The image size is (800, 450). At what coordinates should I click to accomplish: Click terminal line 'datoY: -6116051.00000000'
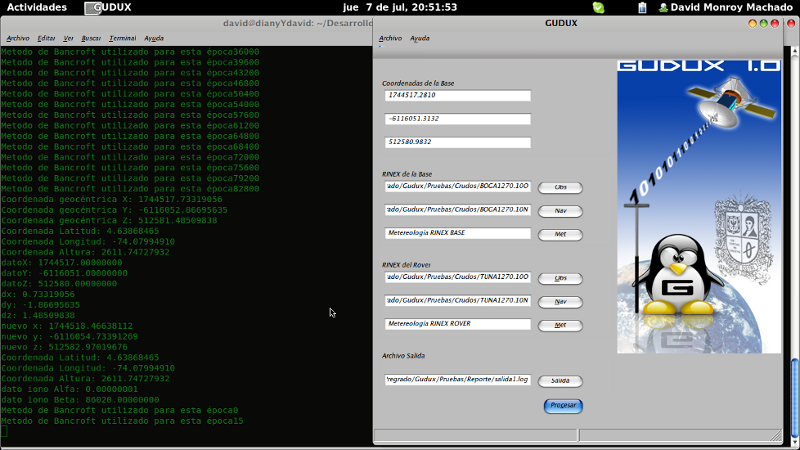pos(64,273)
